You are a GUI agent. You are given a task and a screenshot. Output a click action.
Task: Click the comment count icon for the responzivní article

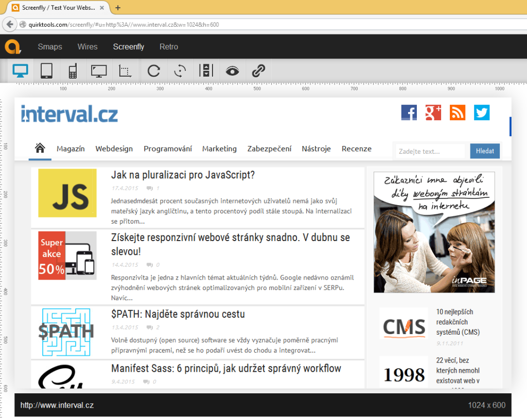150,265
